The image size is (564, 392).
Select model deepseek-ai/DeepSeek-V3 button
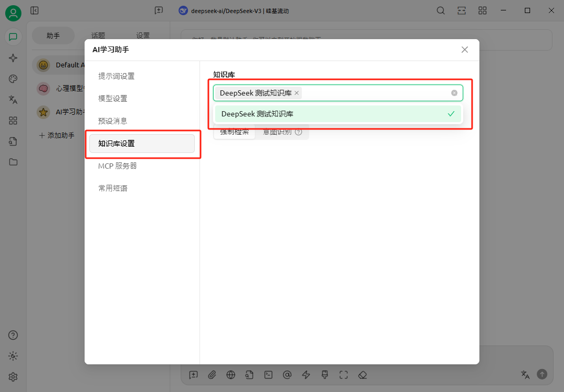(234, 11)
